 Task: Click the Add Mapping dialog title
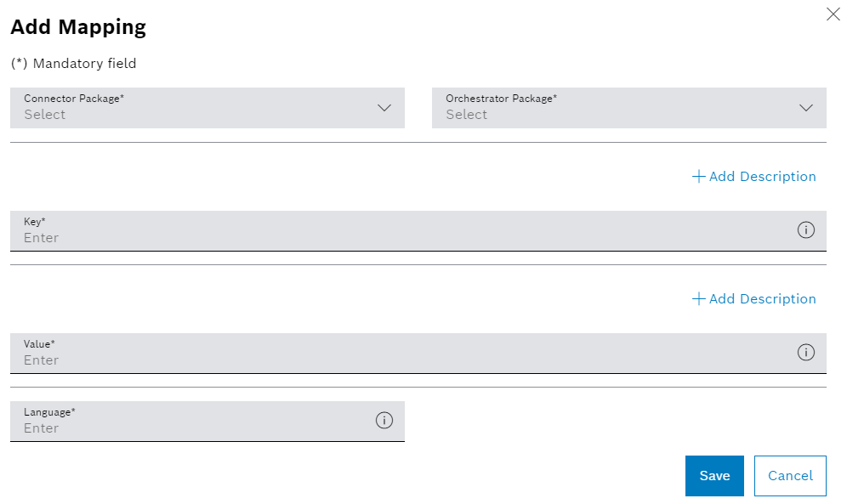[77, 26]
